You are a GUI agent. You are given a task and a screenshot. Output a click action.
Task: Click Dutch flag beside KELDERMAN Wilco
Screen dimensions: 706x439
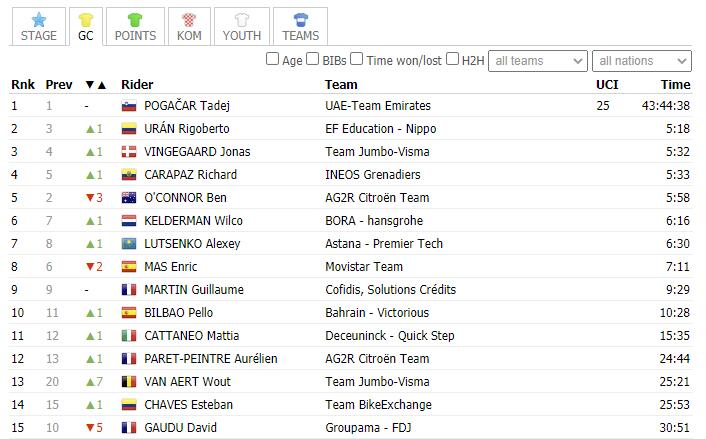click(129, 221)
